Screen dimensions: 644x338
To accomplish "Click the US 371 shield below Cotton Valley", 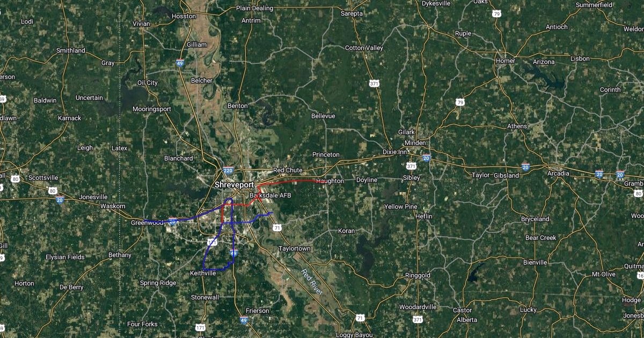I will [374, 84].
